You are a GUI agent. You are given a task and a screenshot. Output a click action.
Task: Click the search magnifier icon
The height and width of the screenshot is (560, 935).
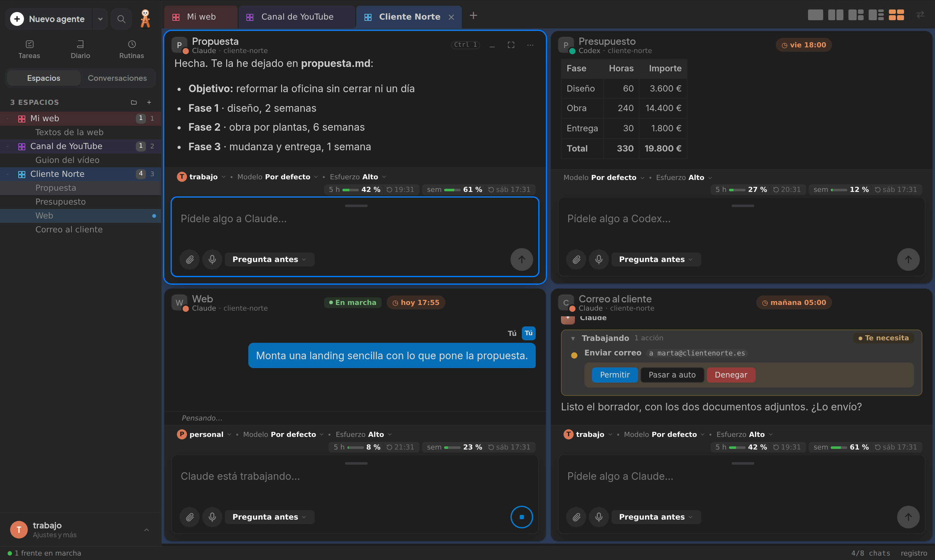point(121,19)
